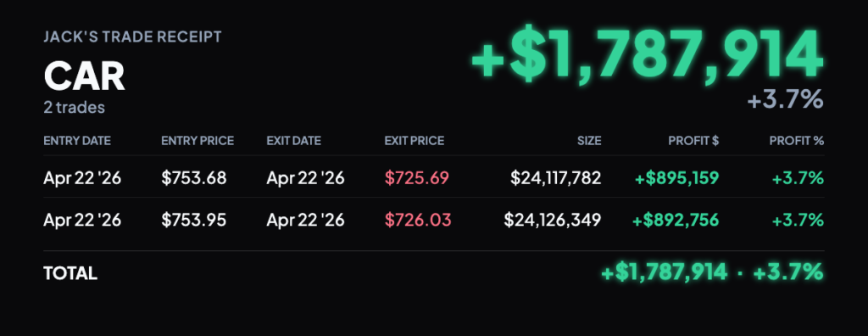Click the +$892,756 profit value

676,220
